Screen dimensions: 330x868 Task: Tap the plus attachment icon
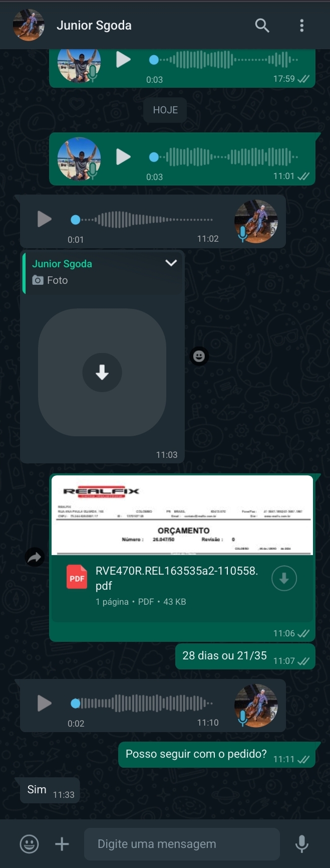click(x=62, y=844)
